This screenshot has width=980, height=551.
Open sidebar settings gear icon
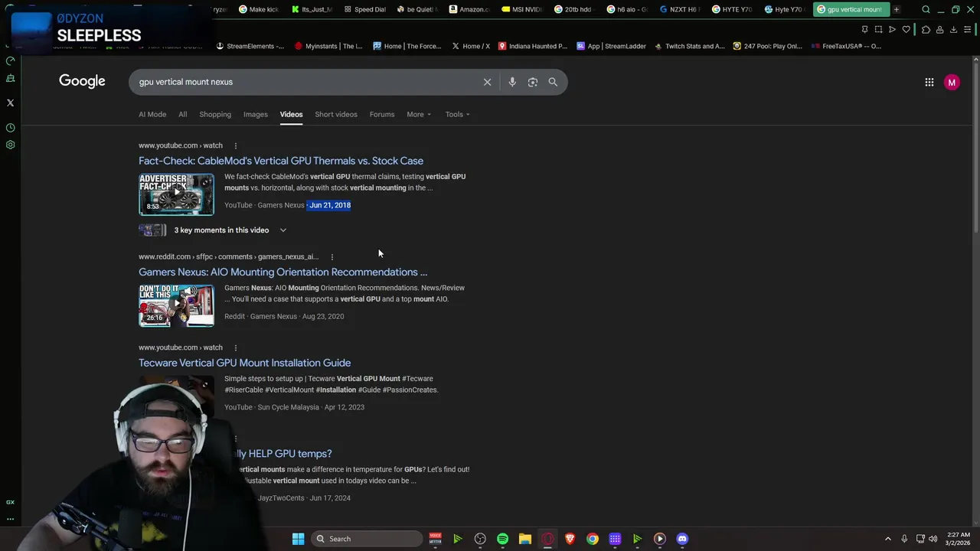coord(10,145)
